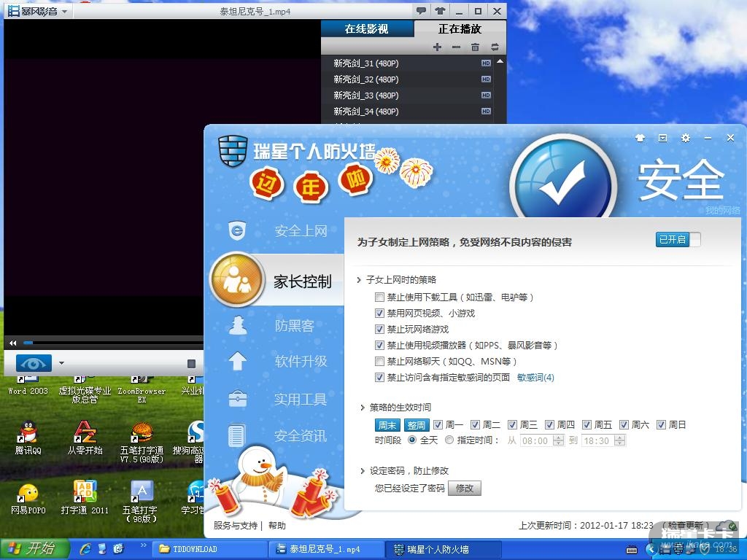Collapse the 子女上网时的策略 section
Viewport: 747px width, 560px height.
(359, 280)
